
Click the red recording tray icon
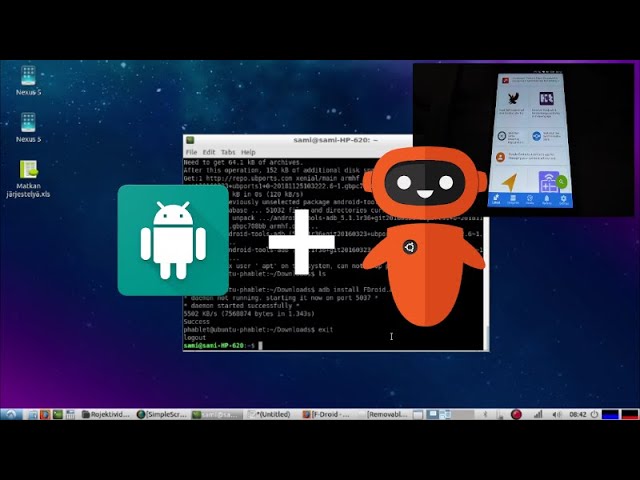point(516,415)
